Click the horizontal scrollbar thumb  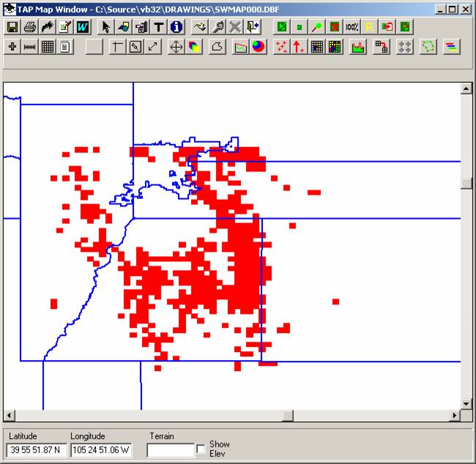(x=288, y=415)
